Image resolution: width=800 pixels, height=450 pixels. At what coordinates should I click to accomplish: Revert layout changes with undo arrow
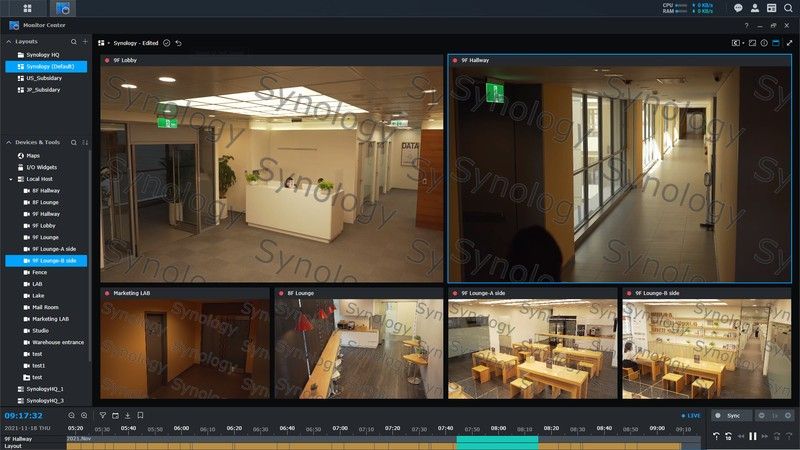tap(179, 43)
